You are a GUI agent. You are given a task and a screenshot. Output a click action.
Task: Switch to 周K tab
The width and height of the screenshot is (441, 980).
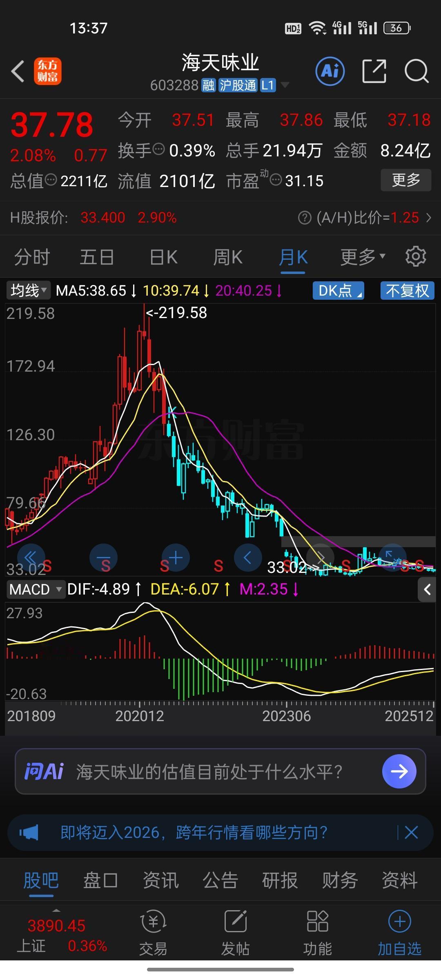(228, 257)
